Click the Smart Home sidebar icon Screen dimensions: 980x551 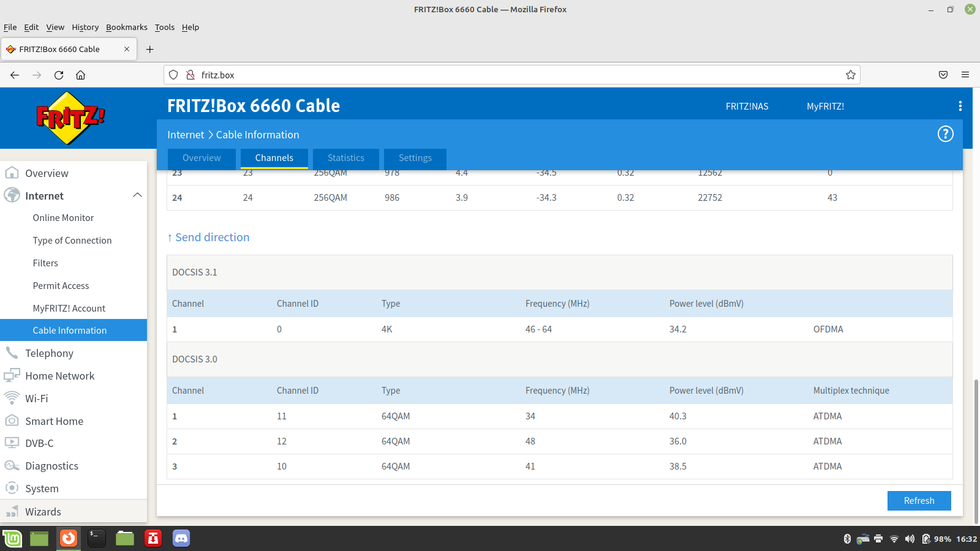[12, 421]
